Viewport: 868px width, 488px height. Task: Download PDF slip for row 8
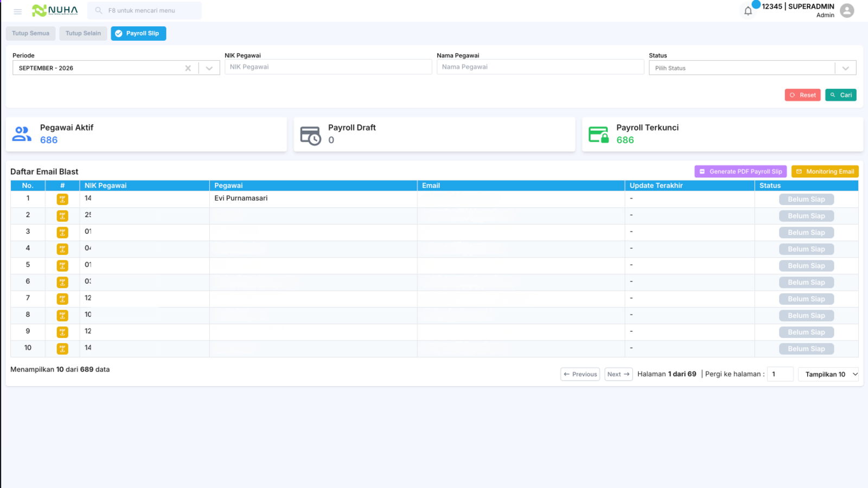click(x=62, y=316)
